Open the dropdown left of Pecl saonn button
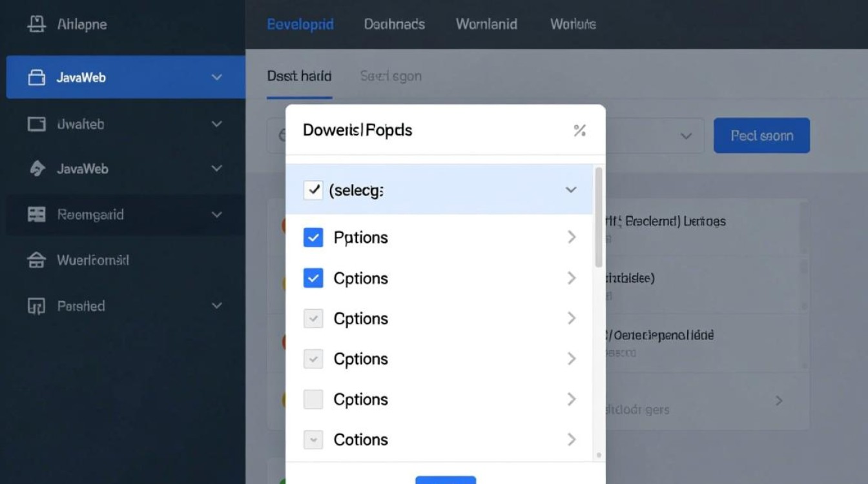 click(x=686, y=136)
